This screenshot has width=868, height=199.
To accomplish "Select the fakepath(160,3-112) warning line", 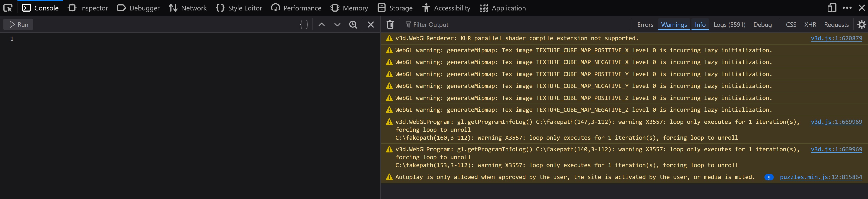I will [x=566, y=137].
